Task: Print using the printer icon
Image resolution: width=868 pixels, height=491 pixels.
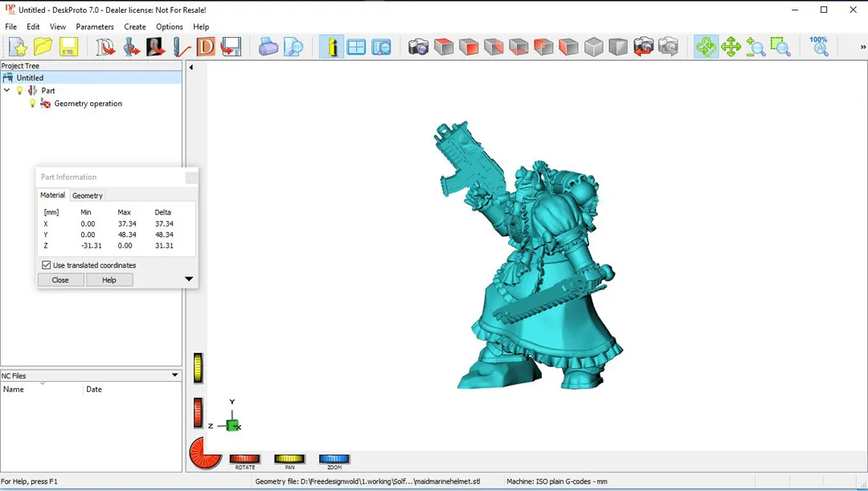Action: (268, 47)
